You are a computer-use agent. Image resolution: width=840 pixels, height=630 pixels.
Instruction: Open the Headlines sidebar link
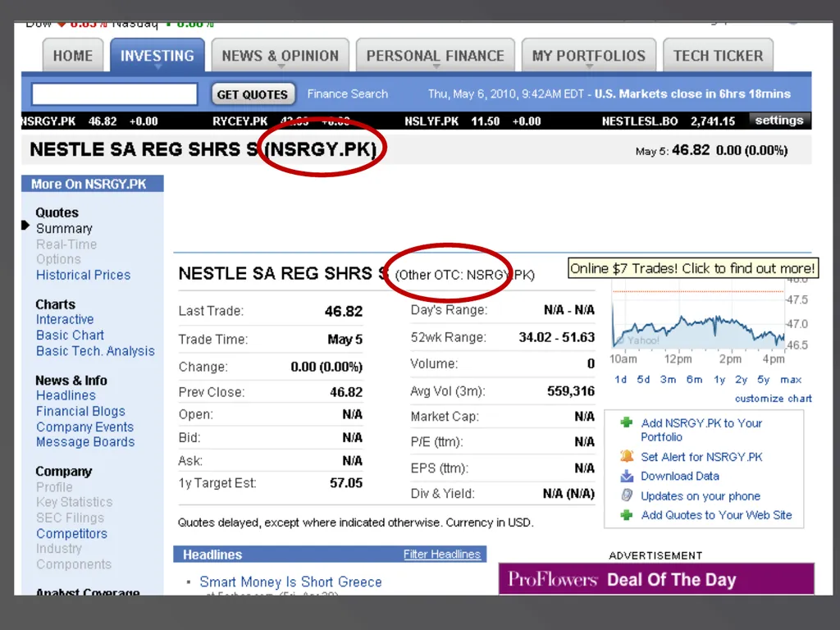(x=66, y=395)
